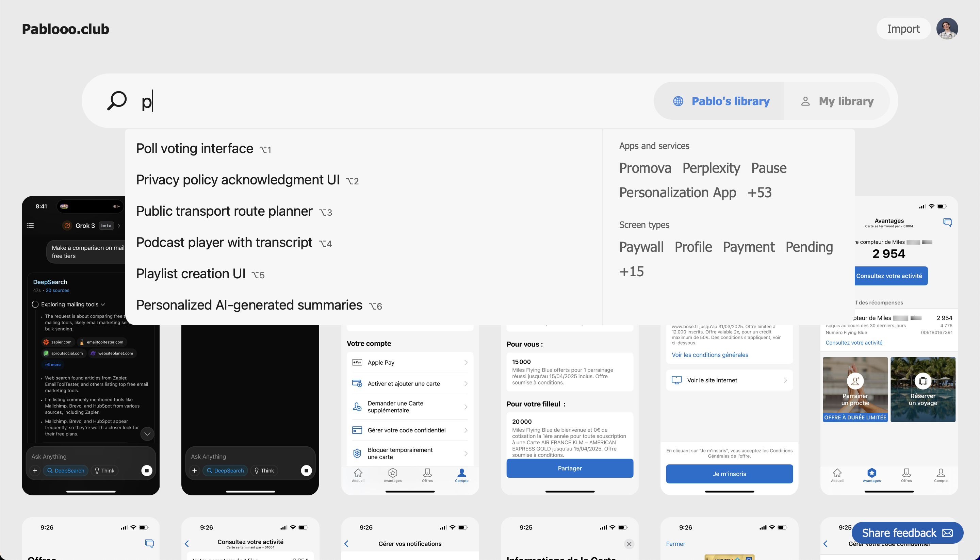The image size is (980, 560).
Task: Toggle DeepSearch in the first Grok screen
Action: (x=66, y=471)
